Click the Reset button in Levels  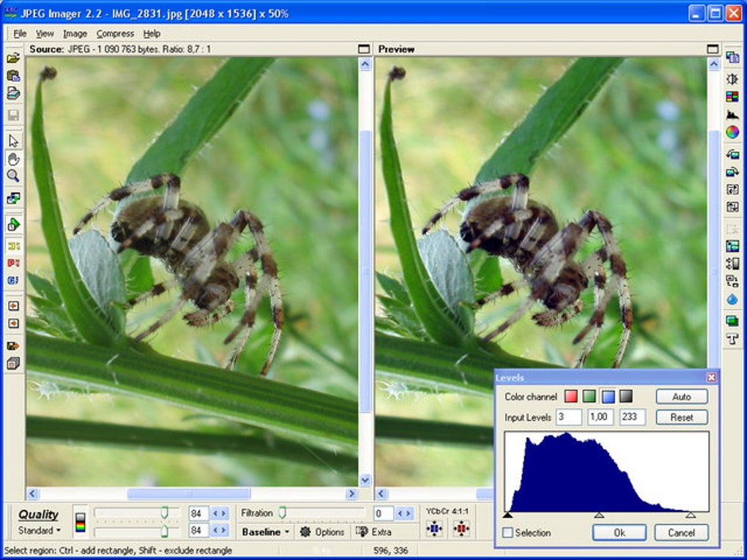682,417
